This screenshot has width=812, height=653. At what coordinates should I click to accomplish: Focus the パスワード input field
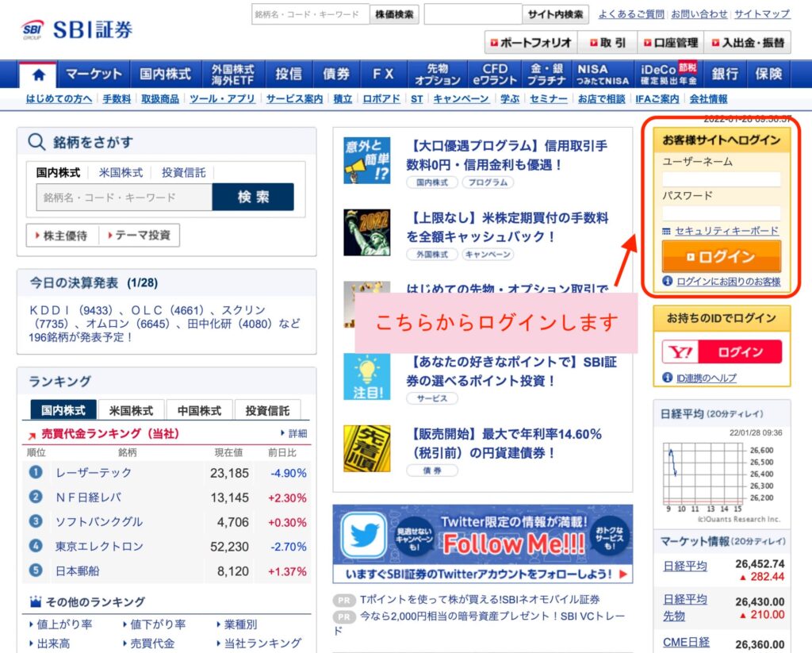tap(722, 213)
